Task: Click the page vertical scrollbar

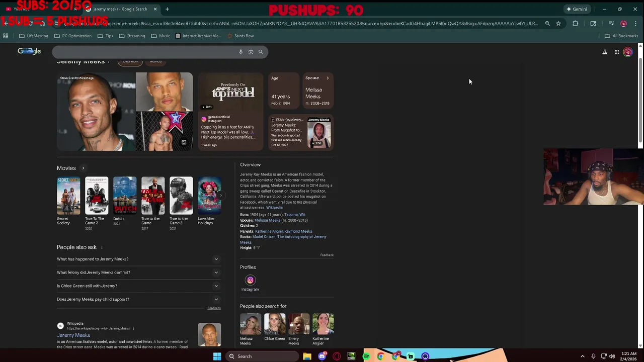Action: coord(640,101)
